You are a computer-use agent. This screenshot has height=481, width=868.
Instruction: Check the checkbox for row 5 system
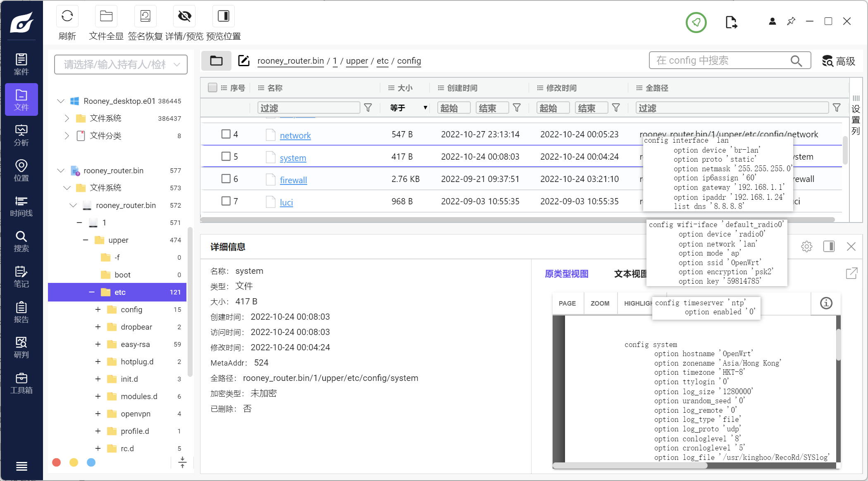pos(226,156)
